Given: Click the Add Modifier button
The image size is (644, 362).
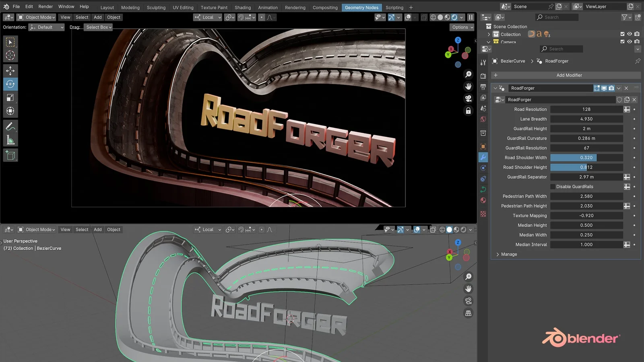Looking at the screenshot, I should tap(569, 75).
